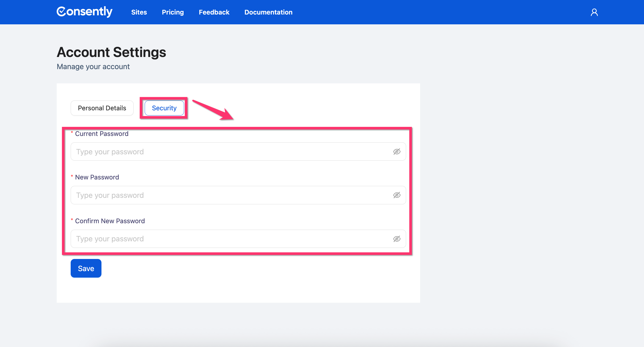Focus the Current Password input field
Image resolution: width=644 pixels, height=347 pixels.
pyautogui.click(x=230, y=151)
